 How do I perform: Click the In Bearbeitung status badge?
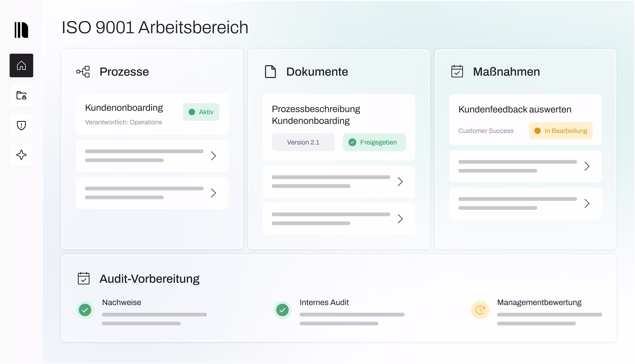click(561, 131)
